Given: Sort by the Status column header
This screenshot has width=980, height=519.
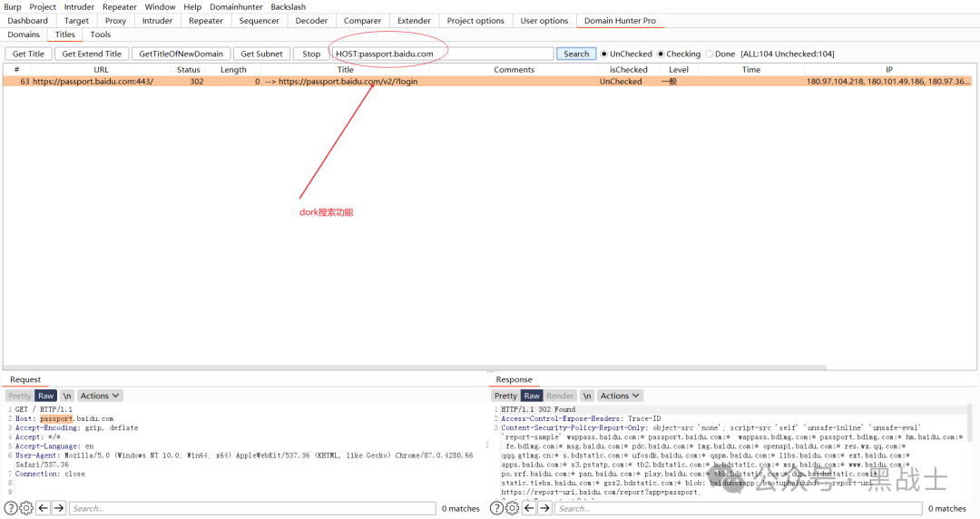Looking at the screenshot, I should click(188, 69).
